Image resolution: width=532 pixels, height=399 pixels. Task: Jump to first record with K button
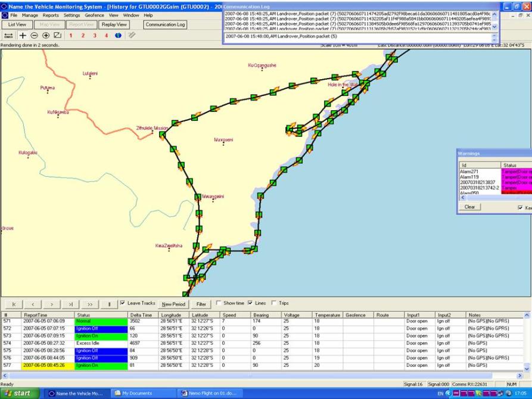click(14, 304)
